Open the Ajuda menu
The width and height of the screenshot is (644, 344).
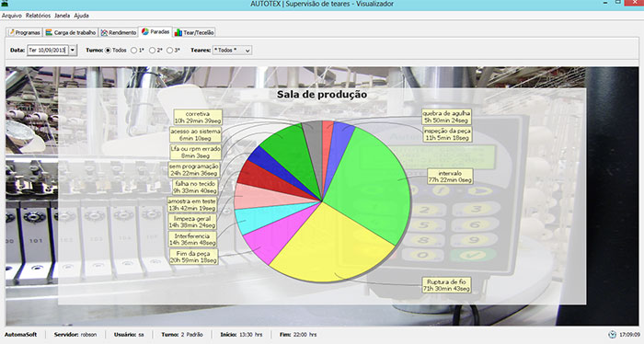pyautogui.click(x=81, y=16)
